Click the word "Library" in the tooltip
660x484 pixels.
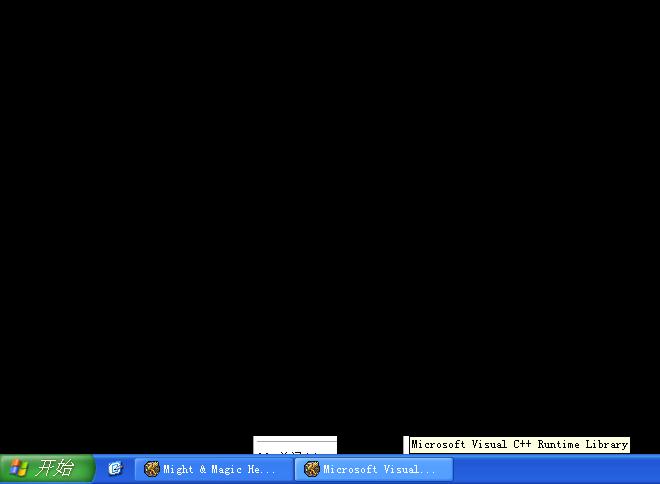pyautogui.click(x=606, y=445)
